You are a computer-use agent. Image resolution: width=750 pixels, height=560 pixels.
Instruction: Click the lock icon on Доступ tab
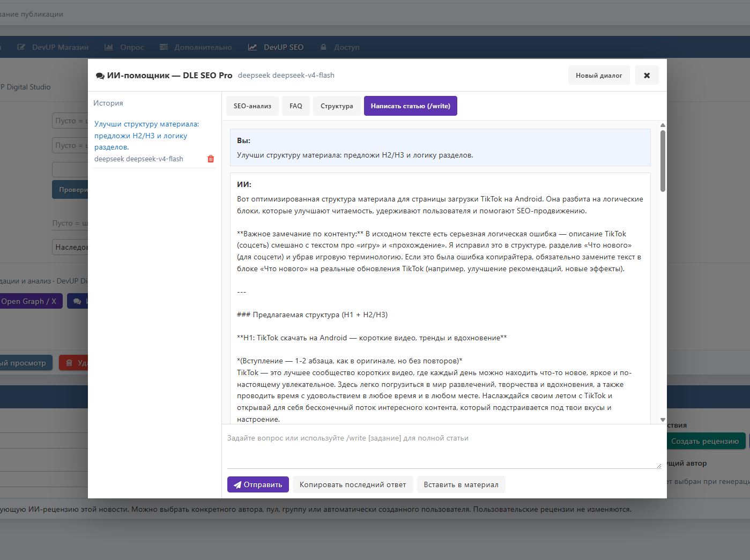coord(323,47)
